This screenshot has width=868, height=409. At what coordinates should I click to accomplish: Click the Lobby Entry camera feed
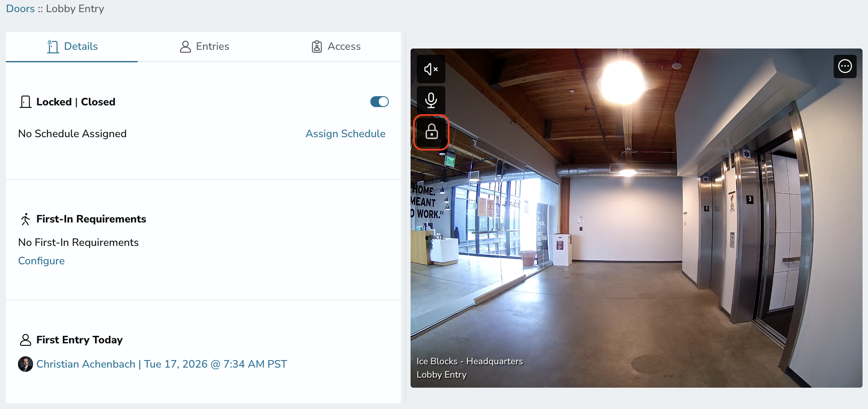[636, 218]
